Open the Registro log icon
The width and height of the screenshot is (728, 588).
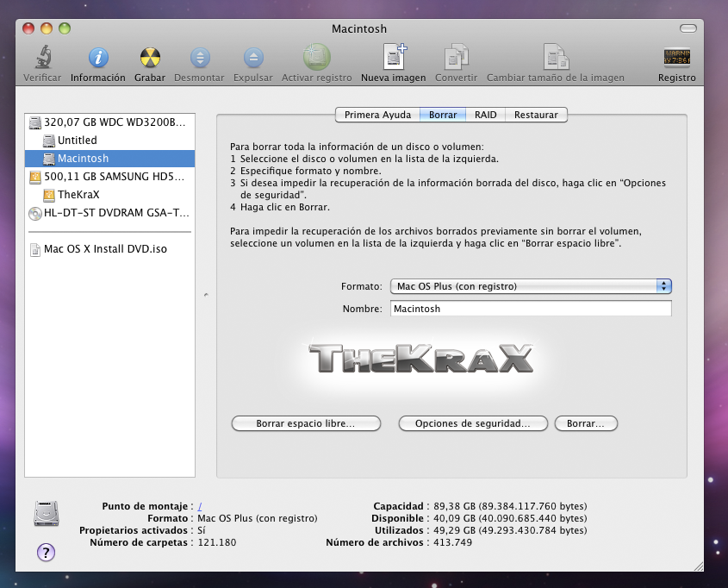[676, 58]
